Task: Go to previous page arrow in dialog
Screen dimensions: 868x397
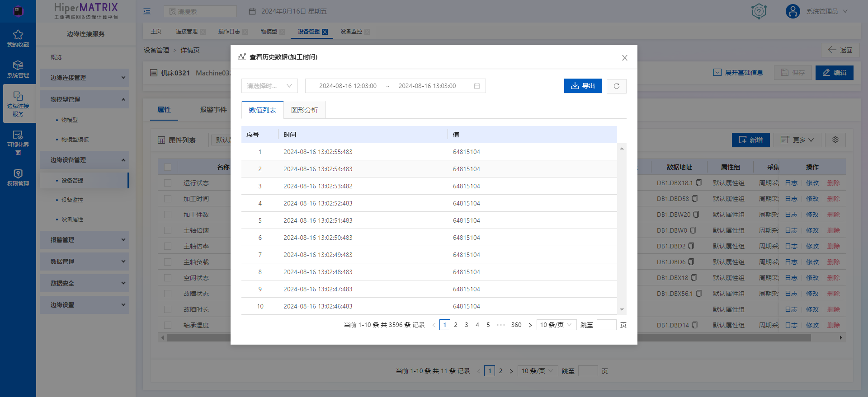Action: tap(434, 325)
